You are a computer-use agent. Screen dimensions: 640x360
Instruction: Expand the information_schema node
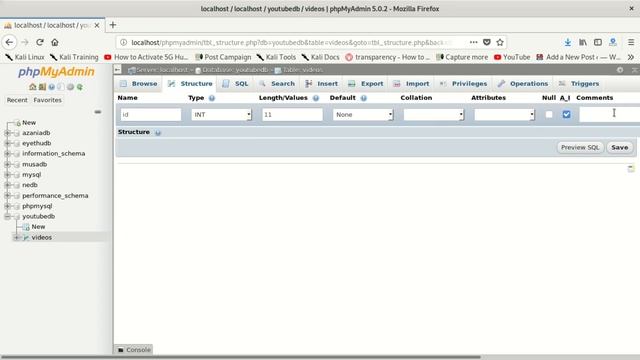point(7,153)
